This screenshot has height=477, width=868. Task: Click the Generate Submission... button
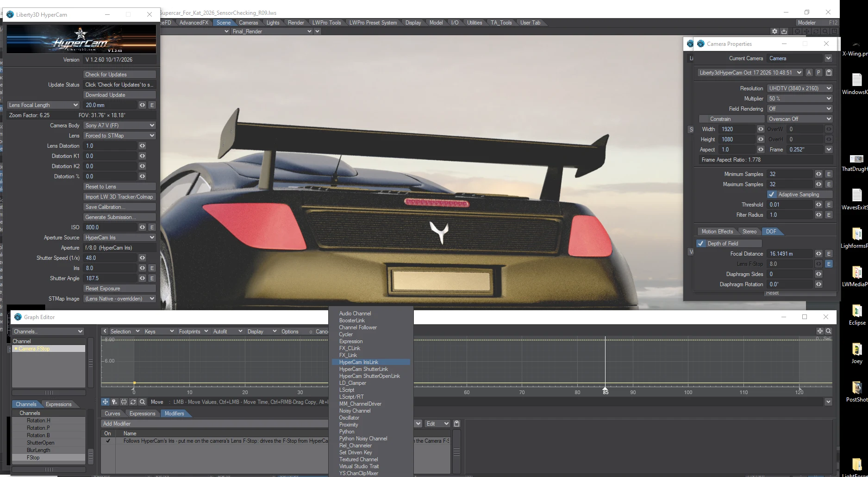coord(119,217)
